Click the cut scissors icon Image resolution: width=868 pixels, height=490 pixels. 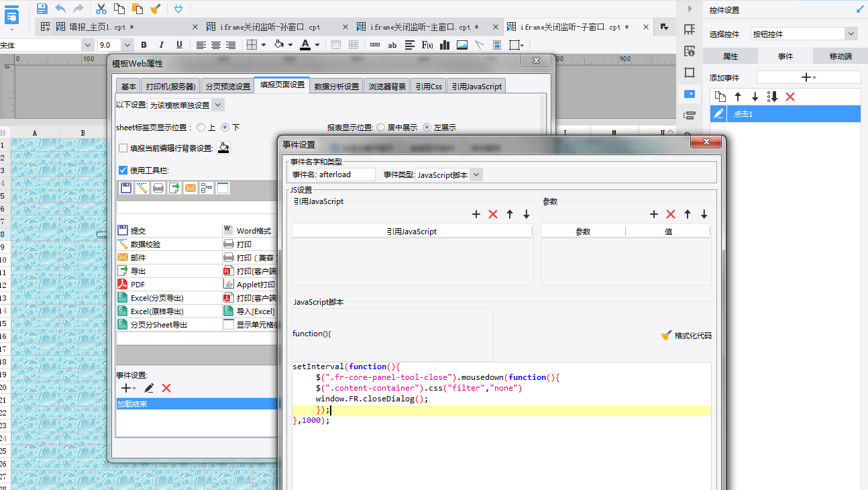pyautogui.click(x=101, y=8)
